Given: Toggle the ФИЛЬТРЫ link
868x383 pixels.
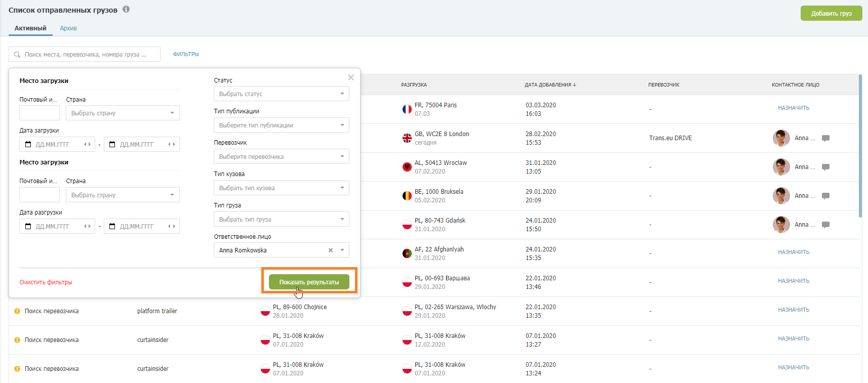Looking at the screenshot, I should click(x=186, y=54).
